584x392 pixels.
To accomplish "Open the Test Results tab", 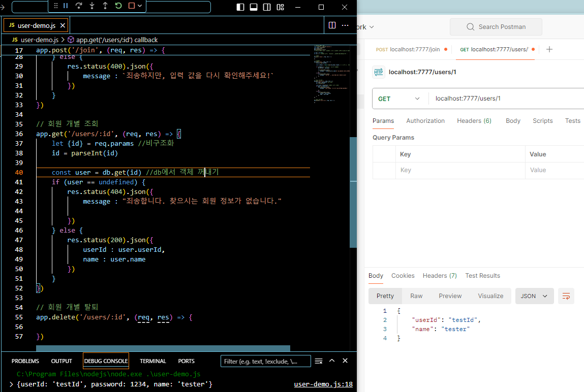I will point(483,276).
